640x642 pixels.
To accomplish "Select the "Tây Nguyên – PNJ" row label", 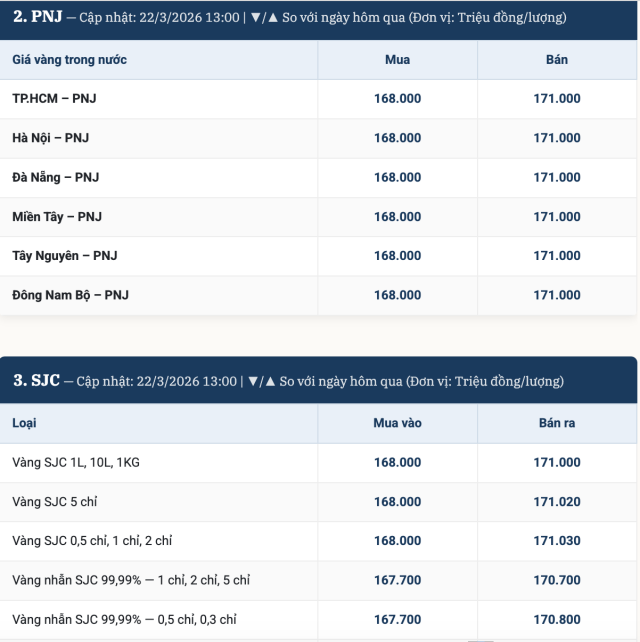I will click(65, 256).
